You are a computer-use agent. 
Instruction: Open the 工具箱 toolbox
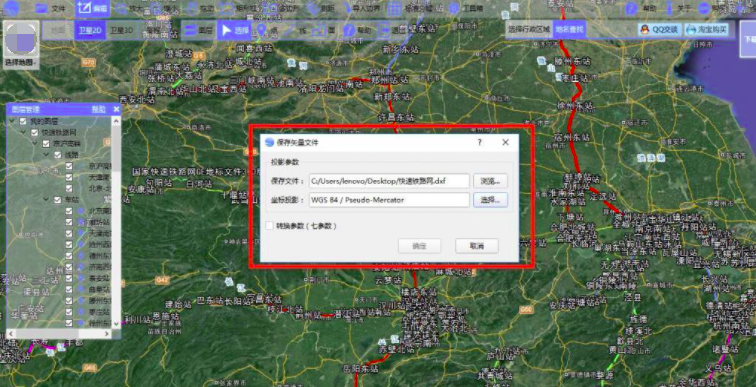pos(465,8)
